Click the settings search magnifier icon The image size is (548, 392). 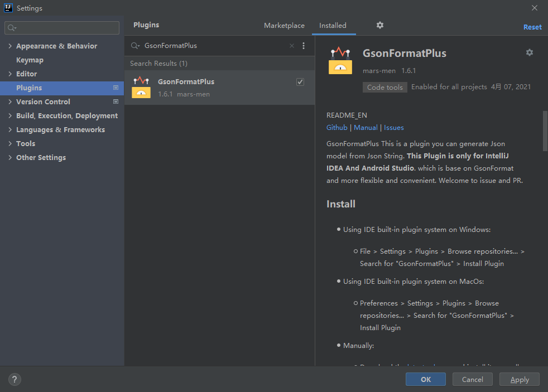tap(12, 28)
